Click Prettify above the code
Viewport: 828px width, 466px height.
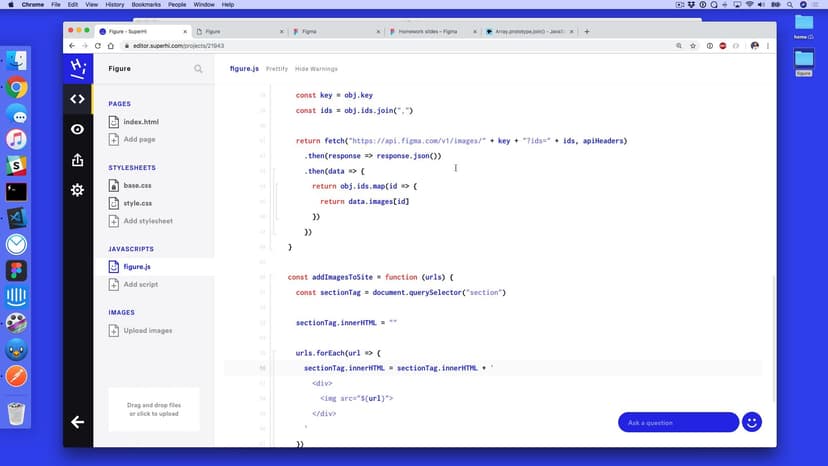[276, 69]
